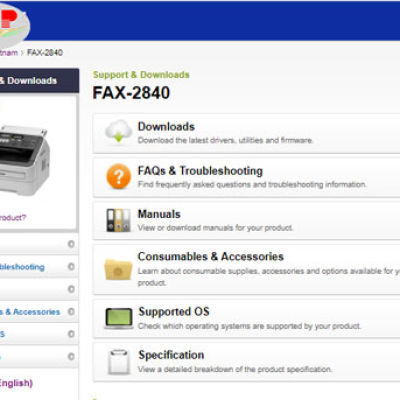Click the binders icon next to Manuals
This screenshot has width=400, height=400.
coord(118,220)
